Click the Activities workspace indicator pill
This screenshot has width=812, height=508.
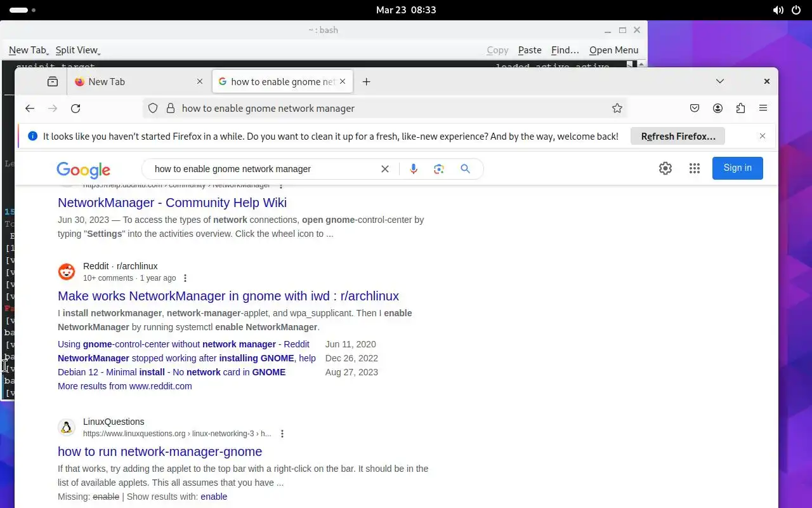pos(23,10)
